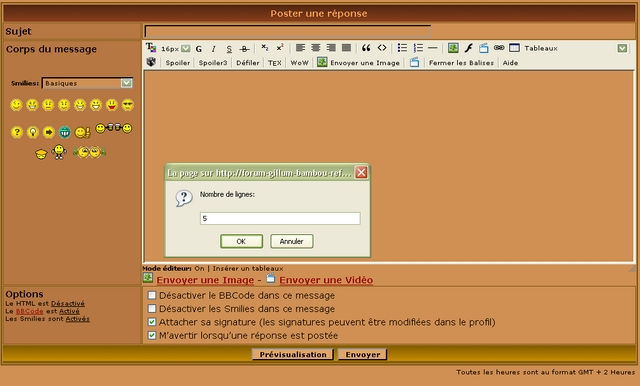Insert a bulleted list
640x386 pixels.
(x=402, y=48)
